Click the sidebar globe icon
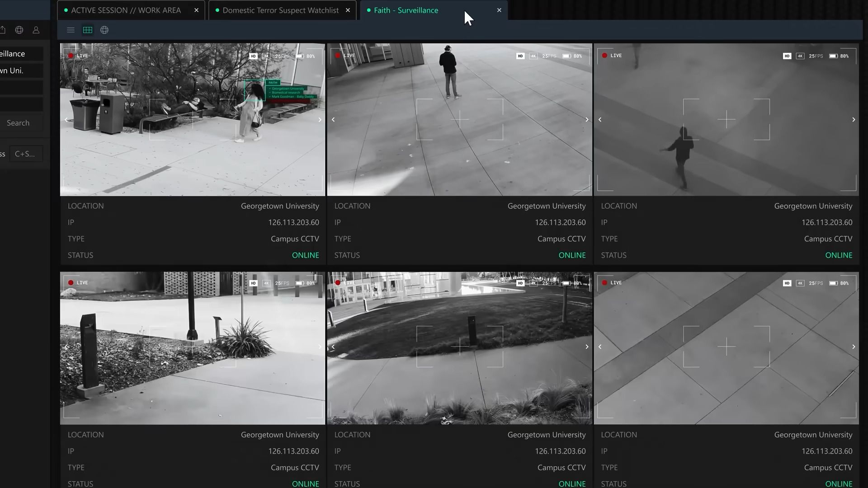Screen dimensions: 868x488 [x=19, y=30]
